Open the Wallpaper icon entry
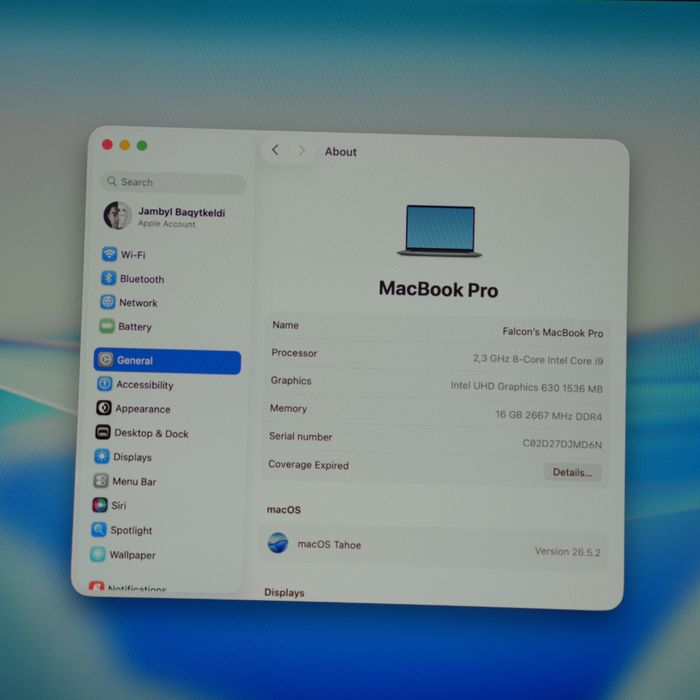Image resolution: width=700 pixels, height=700 pixels. 98,554
